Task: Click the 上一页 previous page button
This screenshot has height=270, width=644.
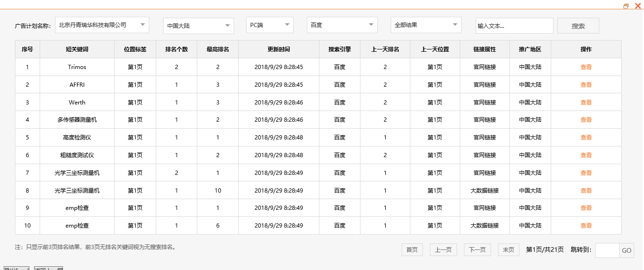Action: tap(443, 249)
